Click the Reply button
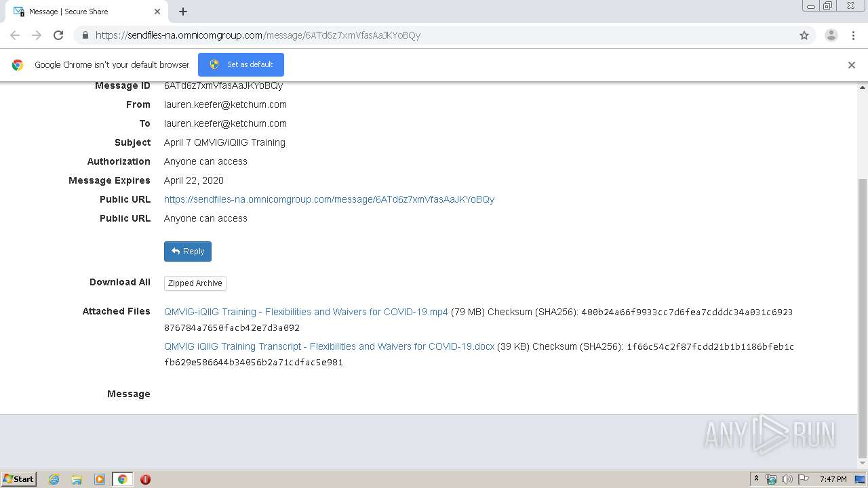Image resolution: width=868 pixels, height=488 pixels. pyautogui.click(x=188, y=251)
